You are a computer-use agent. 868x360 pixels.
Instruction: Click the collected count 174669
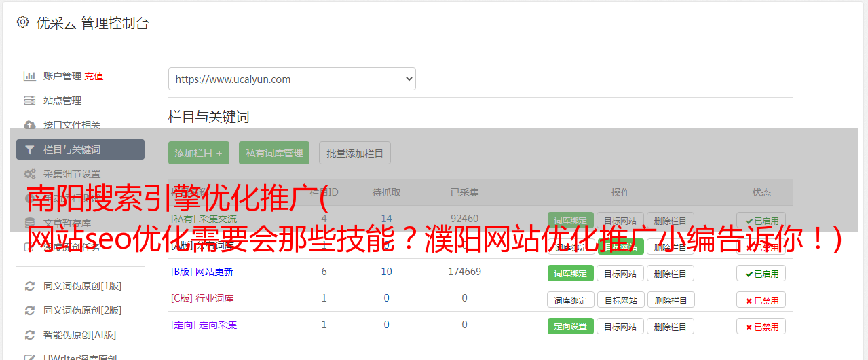[465, 272]
